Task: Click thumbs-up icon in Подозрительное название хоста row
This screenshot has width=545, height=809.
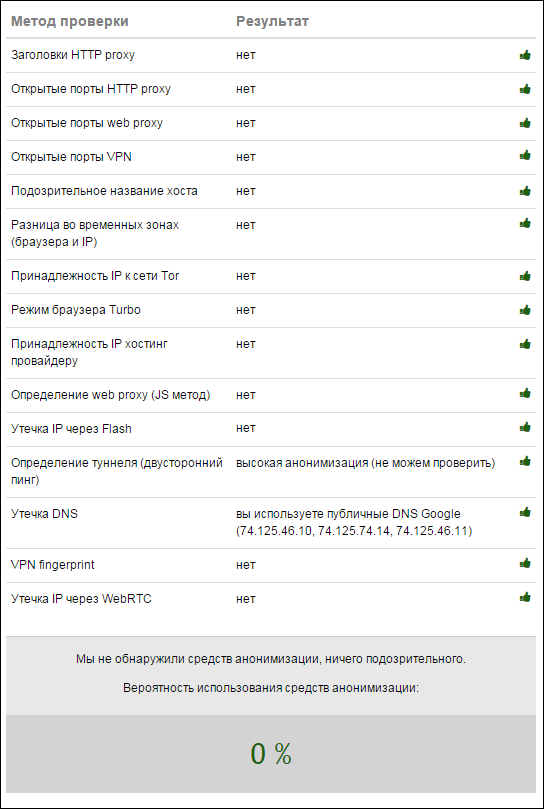Action: pyautogui.click(x=525, y=191)
